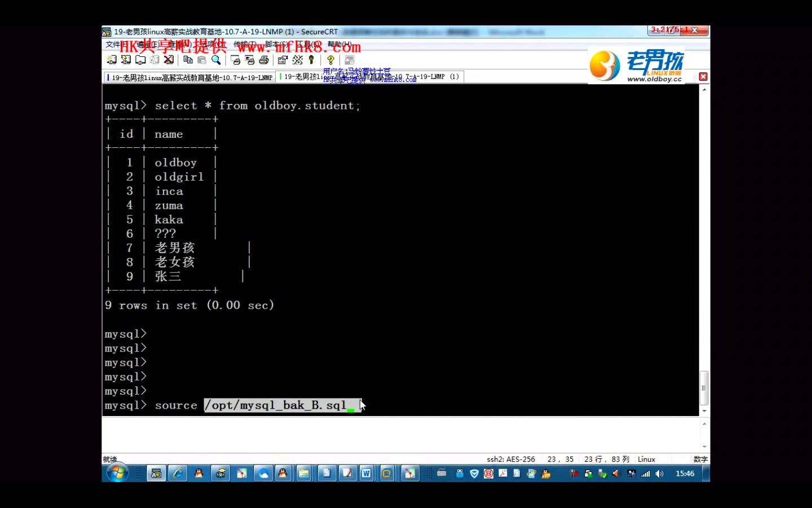Click the '23 行, 83 列' status entry
The height and width of the screenshot is (508, 812).
pyautogui.click(x=607, y=459)
